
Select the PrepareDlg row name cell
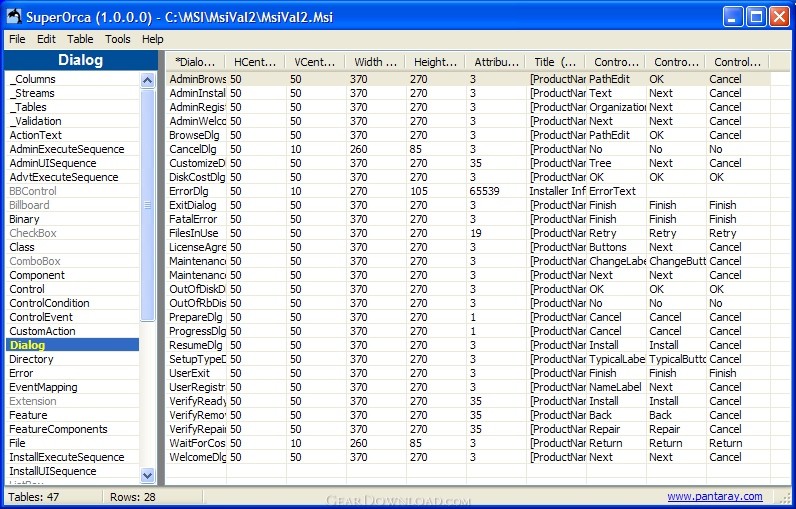pos(196,317)
